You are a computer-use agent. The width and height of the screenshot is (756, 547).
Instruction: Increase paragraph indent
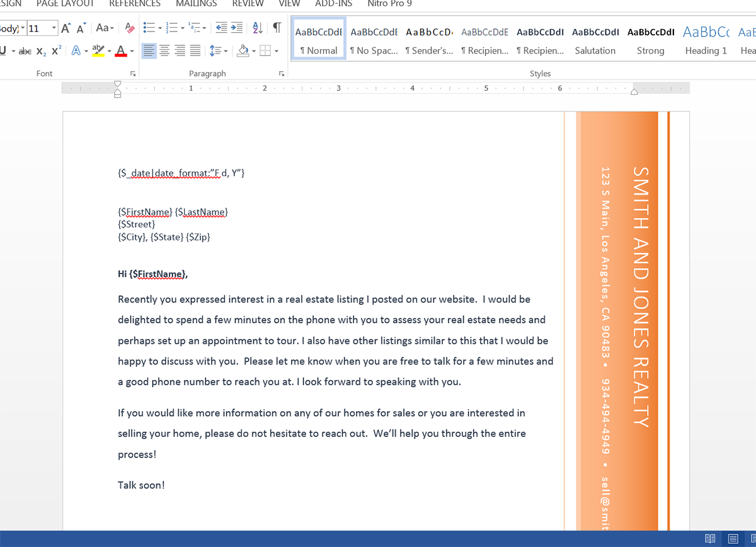[x=236, y=28]
